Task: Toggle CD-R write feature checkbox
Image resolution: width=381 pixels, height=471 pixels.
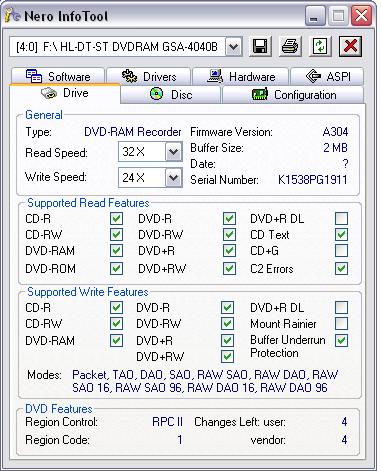Action: [116, 307]
